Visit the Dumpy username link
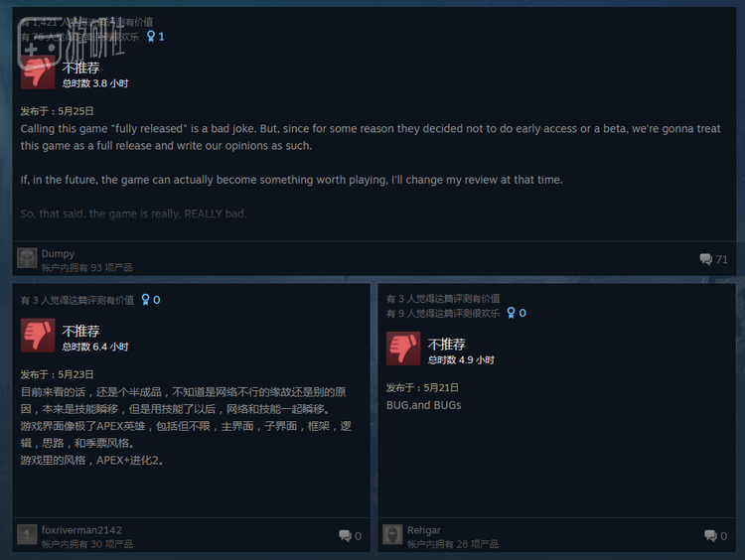Viewport: 745px width, 560px height. pos(58,253)
